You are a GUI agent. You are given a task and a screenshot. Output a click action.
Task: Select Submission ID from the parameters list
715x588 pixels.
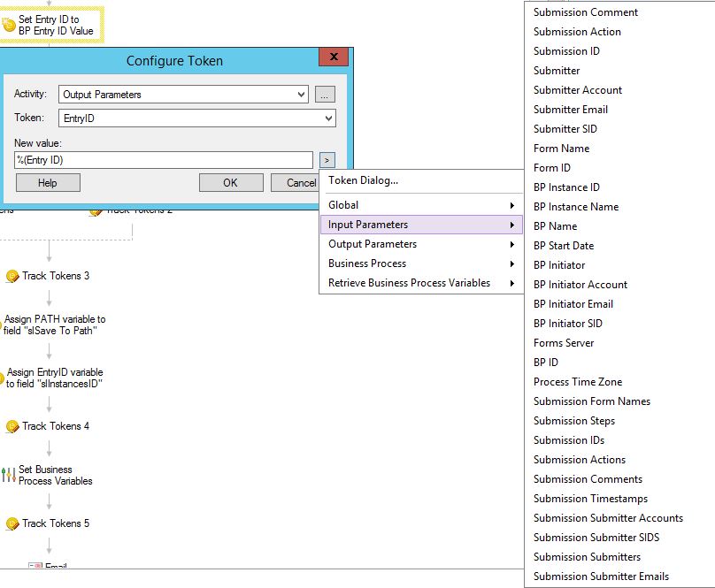566,51
